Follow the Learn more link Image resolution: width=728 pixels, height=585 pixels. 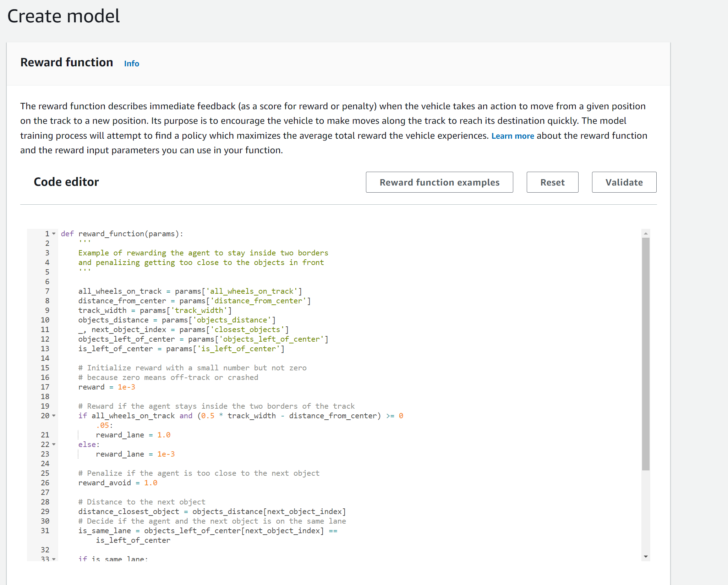click(x=512, y=136)
